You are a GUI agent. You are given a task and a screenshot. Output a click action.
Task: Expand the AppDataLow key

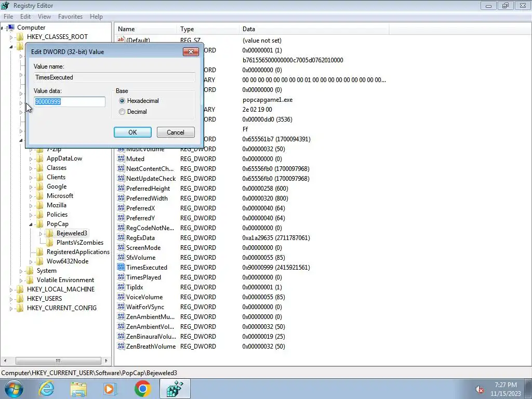(x=31, y=159)
